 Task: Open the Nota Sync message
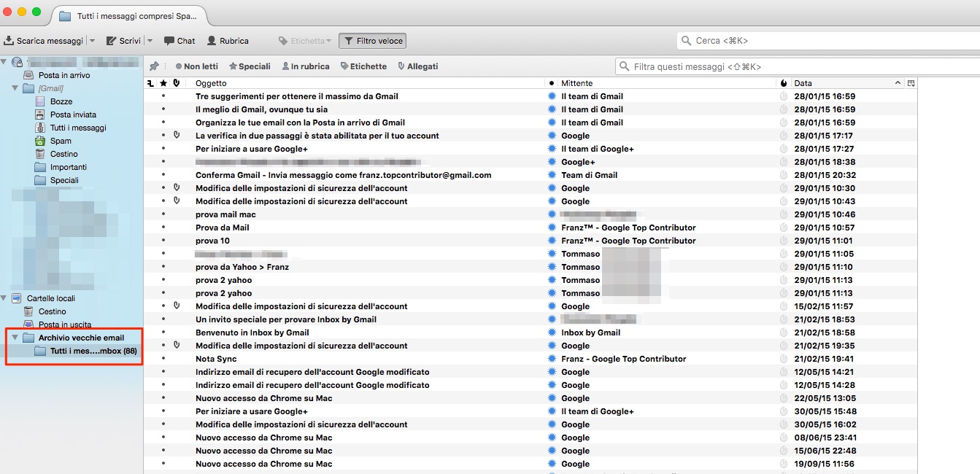(x=216, y=359)
